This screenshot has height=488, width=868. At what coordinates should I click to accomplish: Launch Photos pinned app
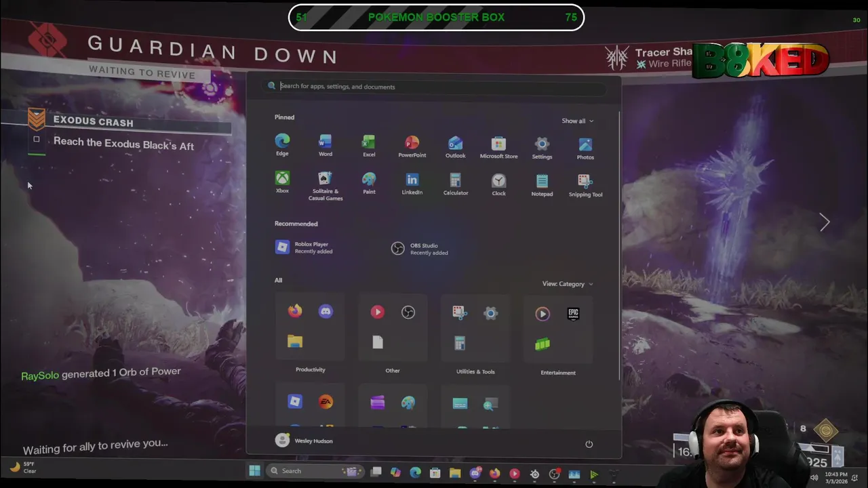[585, 147]
